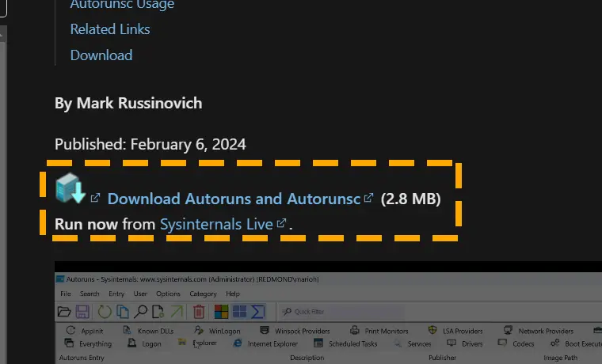Switch to the Known DLLs tab

pos(148,331)
